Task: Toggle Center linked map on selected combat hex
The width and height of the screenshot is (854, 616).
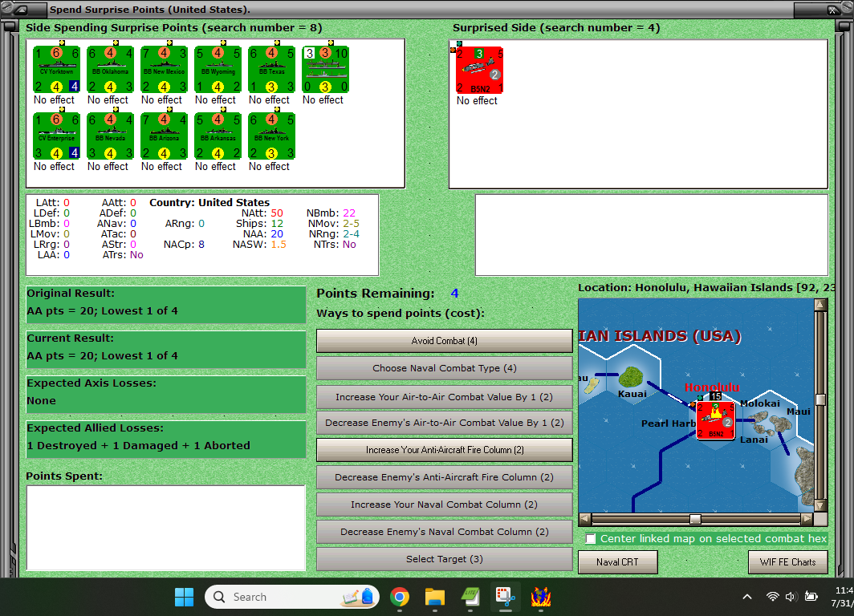Action: click(591, 539)
